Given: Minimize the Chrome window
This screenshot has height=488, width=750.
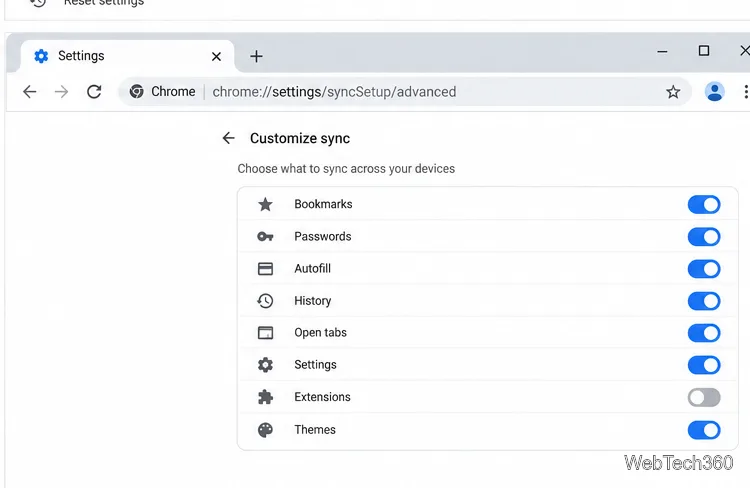Looking at the screenshot, I should [x=662, y=51].
